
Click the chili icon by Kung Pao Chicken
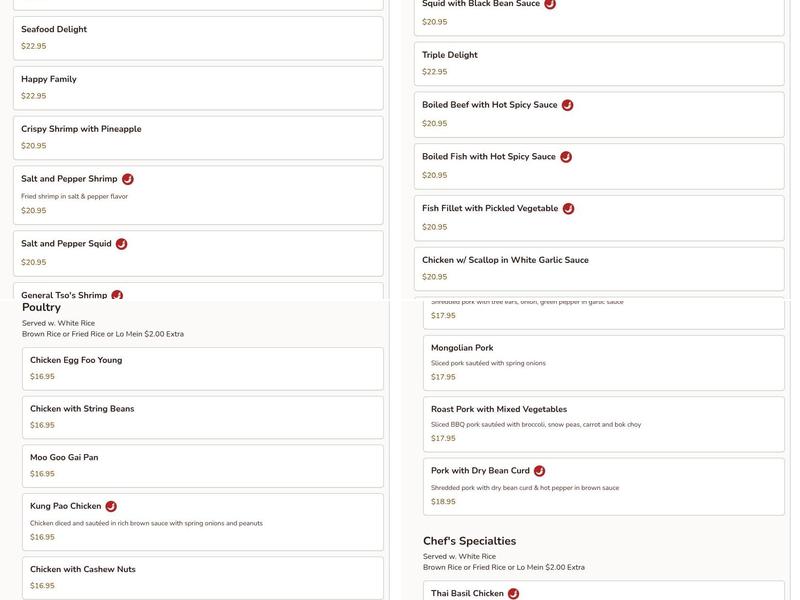click(x=111, y=507)
